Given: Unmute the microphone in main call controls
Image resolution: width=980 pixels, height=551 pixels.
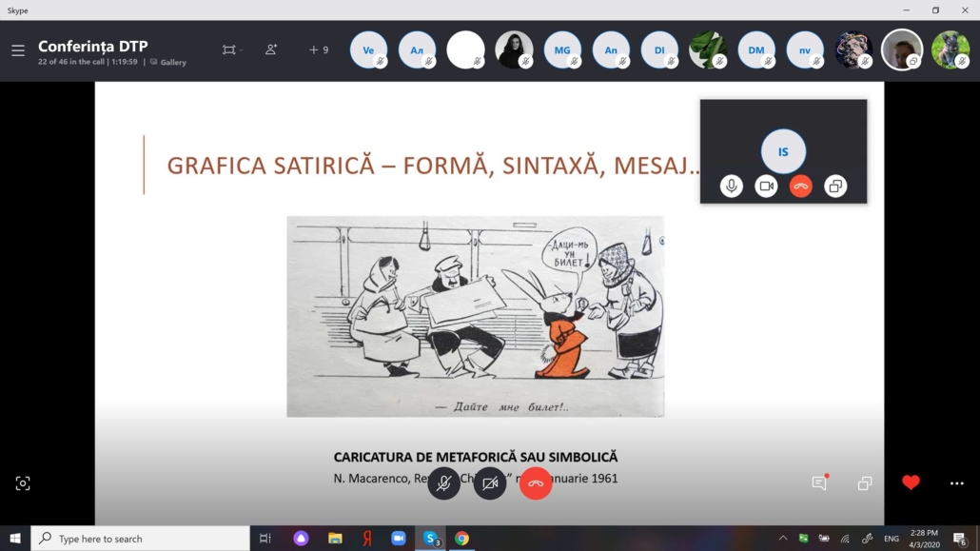Looking at the screenshot, I should (x=443, y=482).
